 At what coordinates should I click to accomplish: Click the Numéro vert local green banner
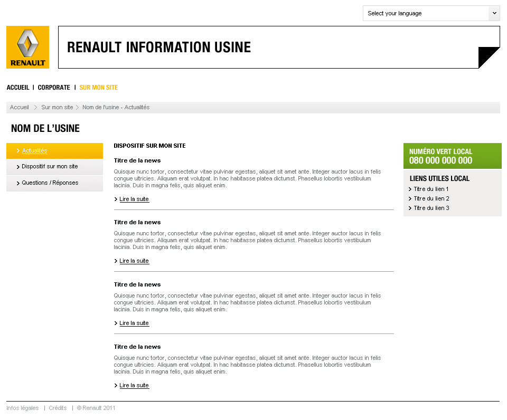click(453, 156)
